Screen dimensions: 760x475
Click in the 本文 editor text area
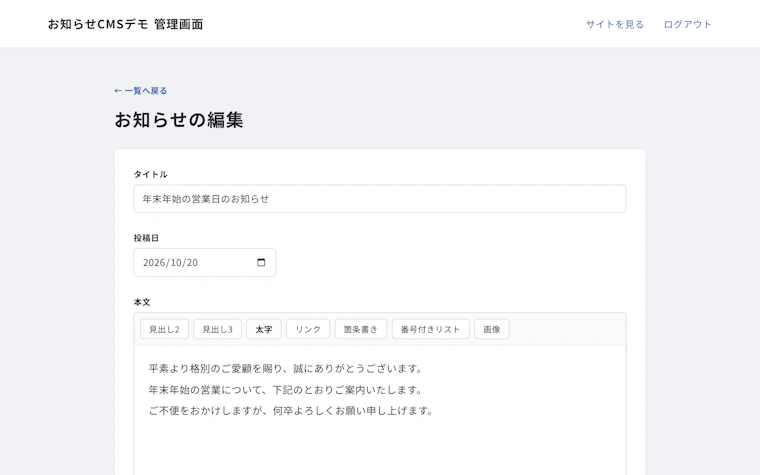click(x=380, y=410)
